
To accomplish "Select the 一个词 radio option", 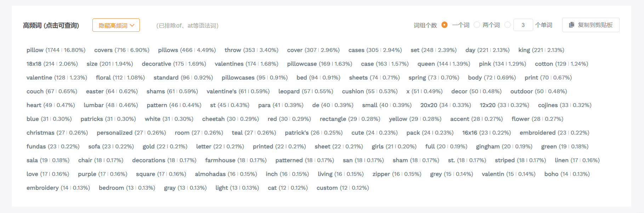I will point(445,25).
